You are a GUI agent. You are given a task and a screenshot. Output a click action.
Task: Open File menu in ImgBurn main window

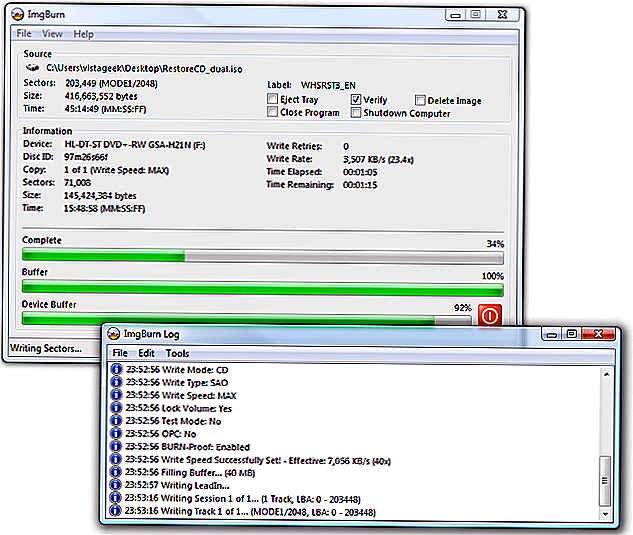(x=24, y=34)
